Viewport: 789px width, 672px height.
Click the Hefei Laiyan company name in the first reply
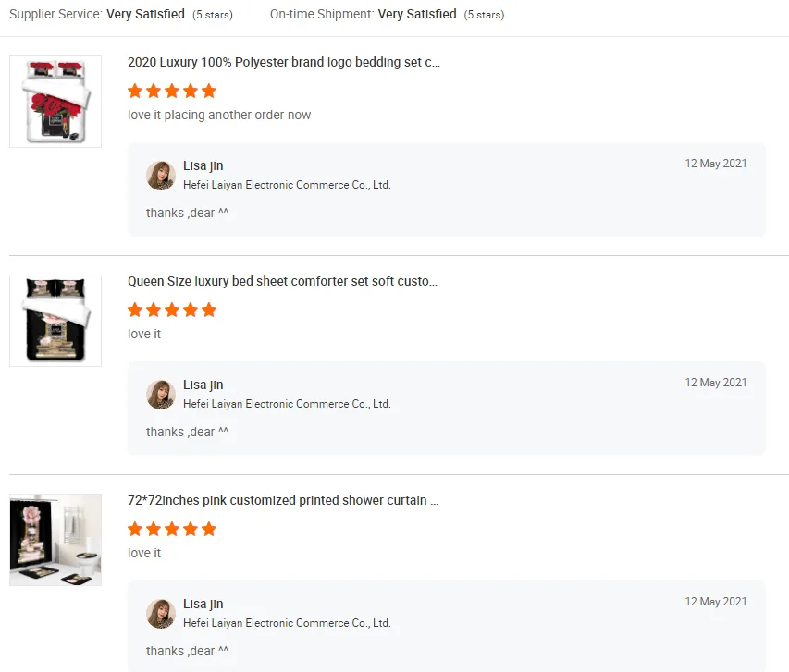point(287,185)
